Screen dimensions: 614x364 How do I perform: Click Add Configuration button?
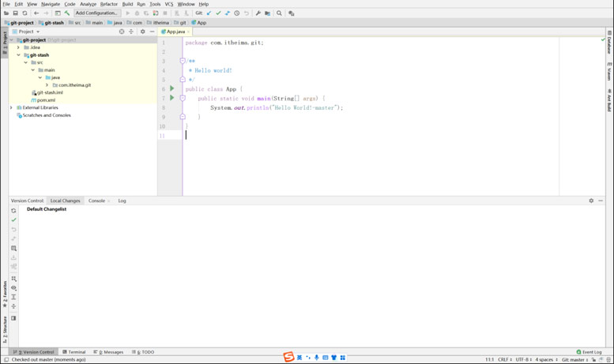click(x=96, y=13)
